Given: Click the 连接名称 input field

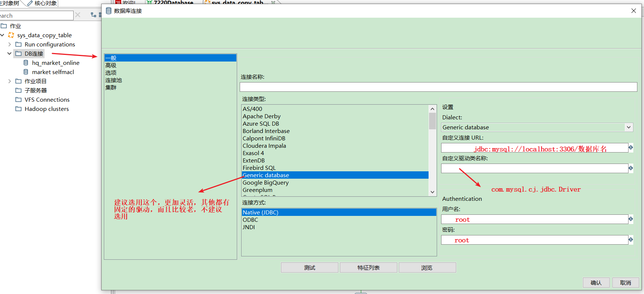Looking at the screenshot, I should [x=438, y=87].
